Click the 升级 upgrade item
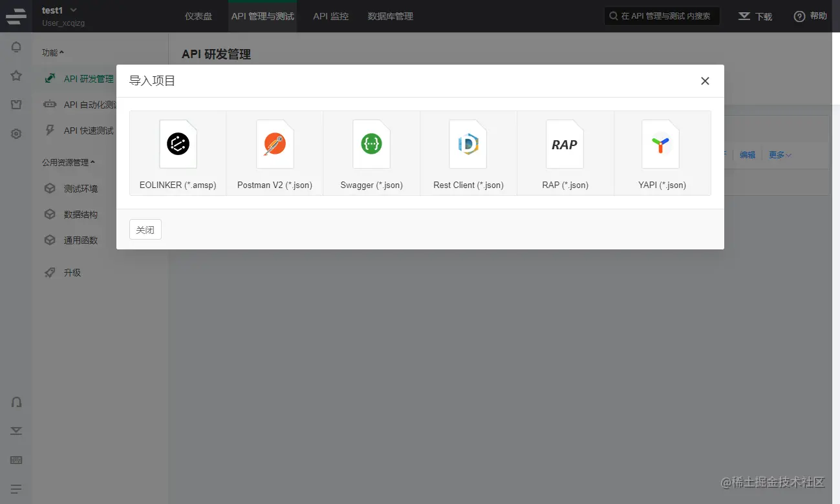 (x=72, y=273)
